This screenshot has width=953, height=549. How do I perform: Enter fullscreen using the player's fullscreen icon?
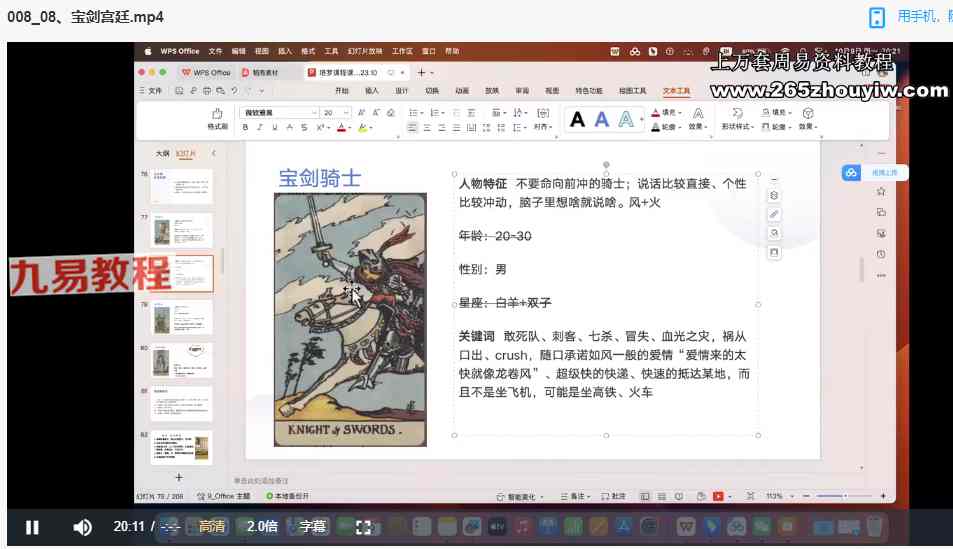[x=363, y=527]
